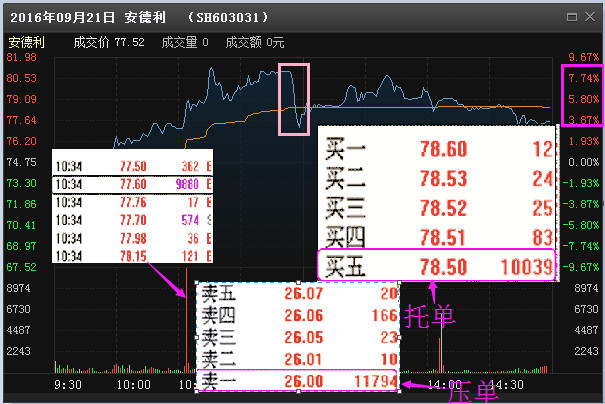Screen dimensions: 605x404
Task: Maximize the 安德利 chart window
Action: click(572, 17)
